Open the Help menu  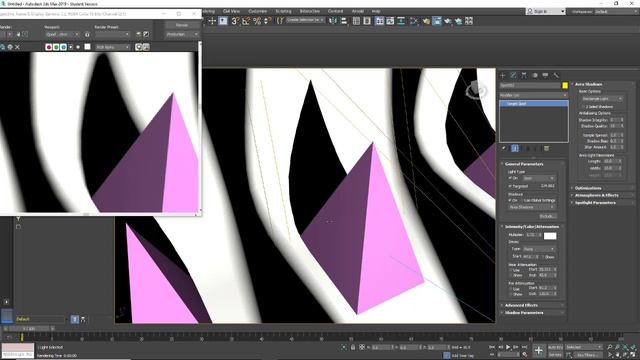[x=376, y=11]
